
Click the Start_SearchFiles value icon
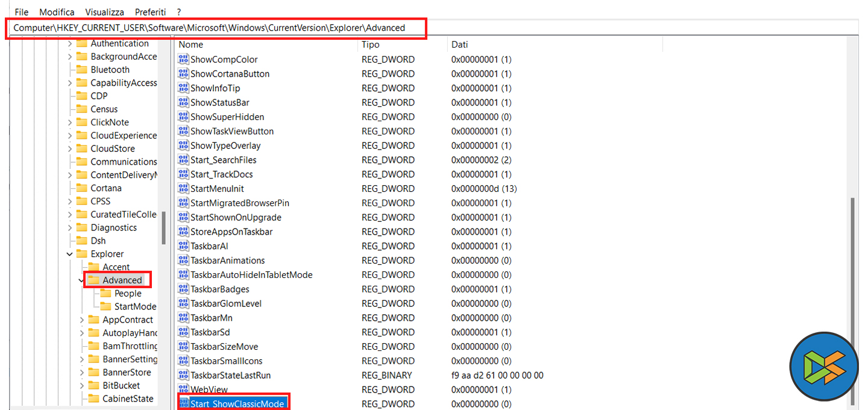[x=183, y=160]
